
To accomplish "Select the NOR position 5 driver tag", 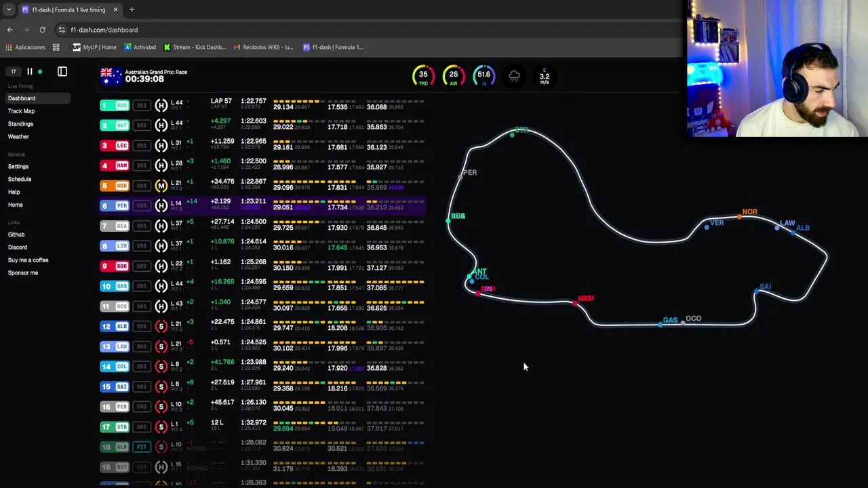I will (x=115, y=186).
